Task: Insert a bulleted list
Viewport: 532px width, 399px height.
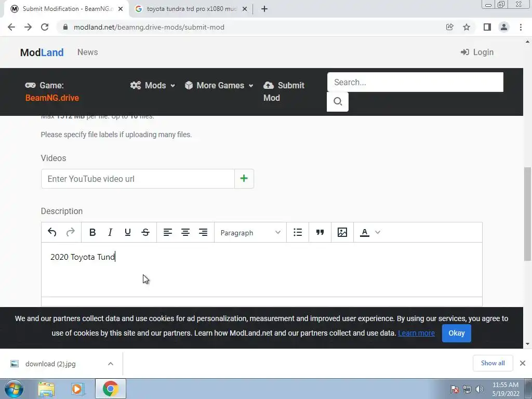Action: pyautogui.click(x=298, y=232)
